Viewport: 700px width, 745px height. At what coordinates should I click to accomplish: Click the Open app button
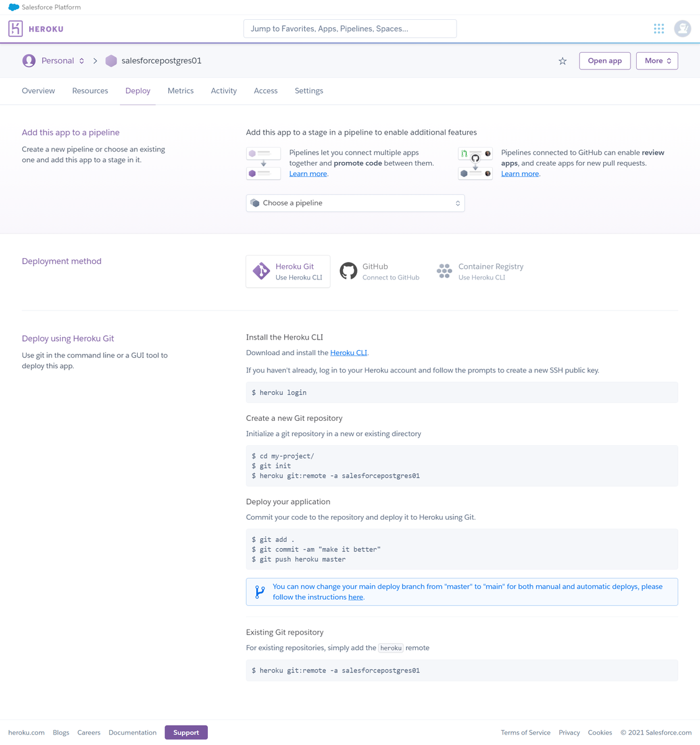[605, 61]
